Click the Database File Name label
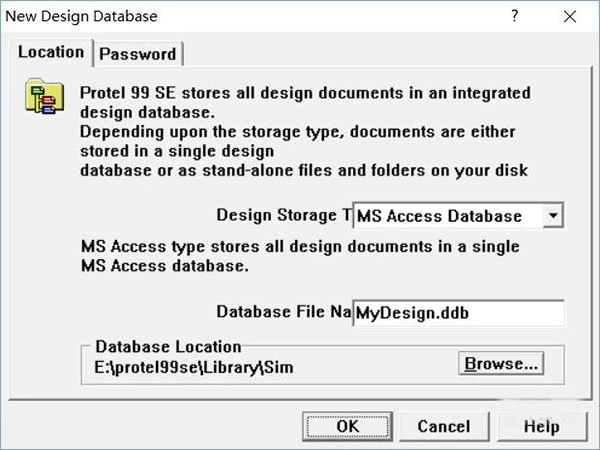 coord(284,313)
